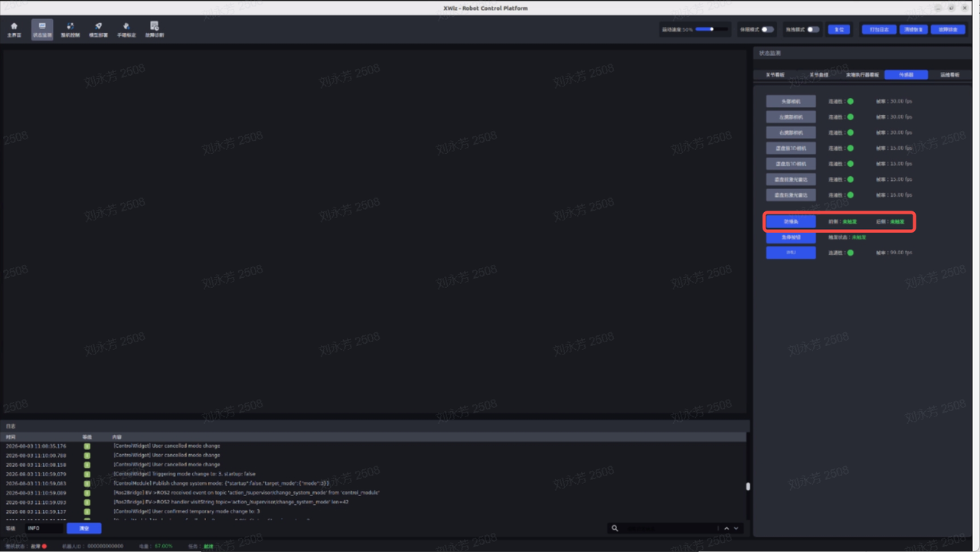This screenshot has width=980, height=552.
Task: Open the 故障诊断 toolbar icon
Action: coord(155,30)
